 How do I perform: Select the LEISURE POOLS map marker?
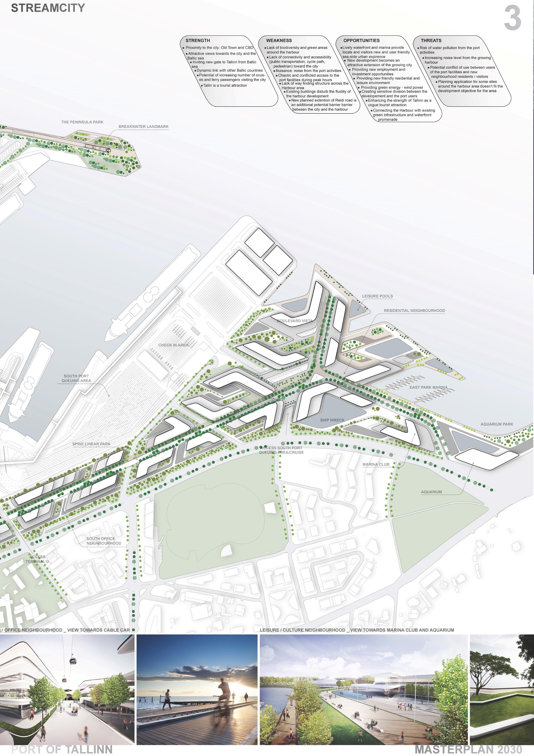tap(377, 296)
